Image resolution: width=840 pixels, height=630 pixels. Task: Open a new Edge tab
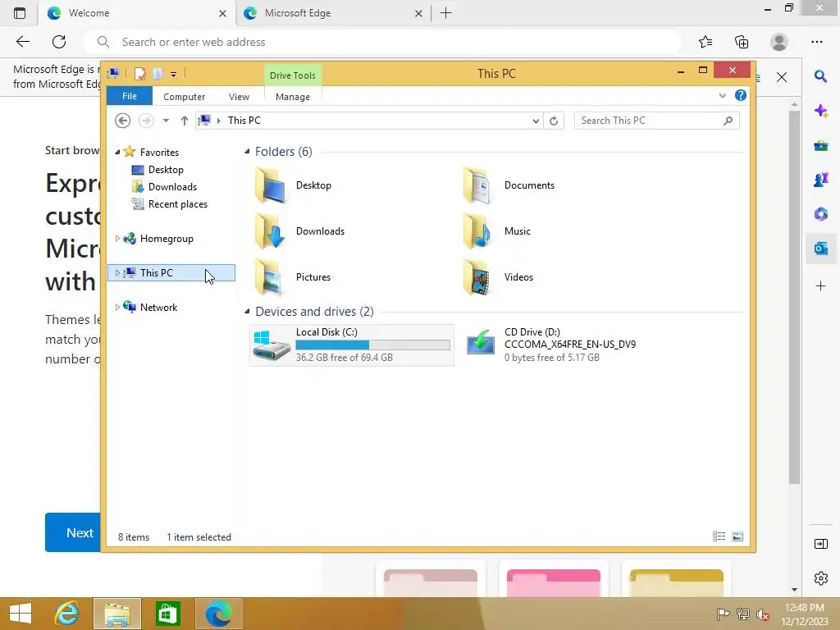[x=445, y=13]
